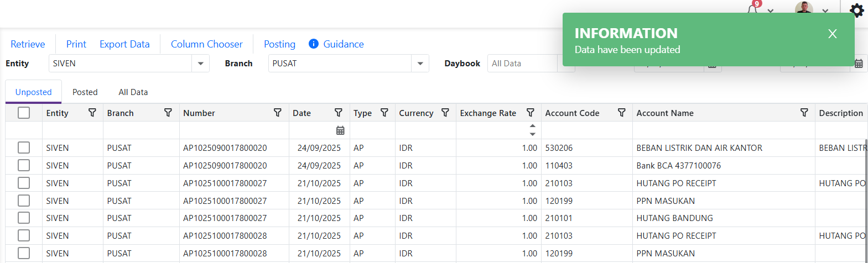868x263 pixels.
Task: Click account code 210101
Action: [559, 218]
